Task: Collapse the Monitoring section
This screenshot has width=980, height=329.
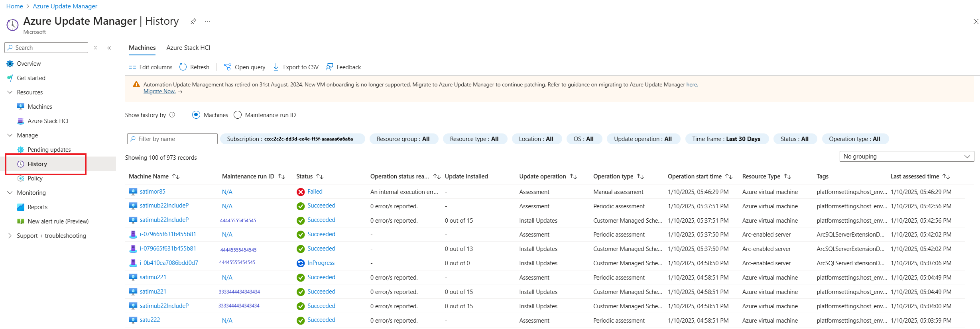Action: point(10,193)
